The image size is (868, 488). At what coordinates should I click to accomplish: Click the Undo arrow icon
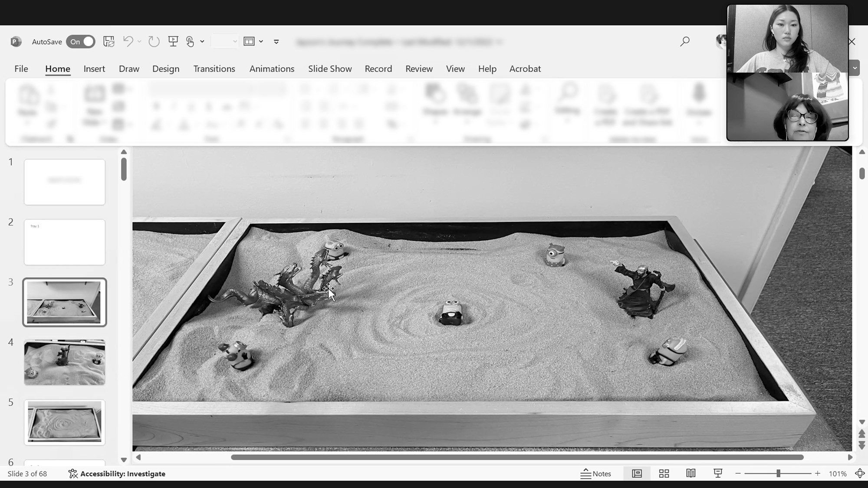(128, 42)
